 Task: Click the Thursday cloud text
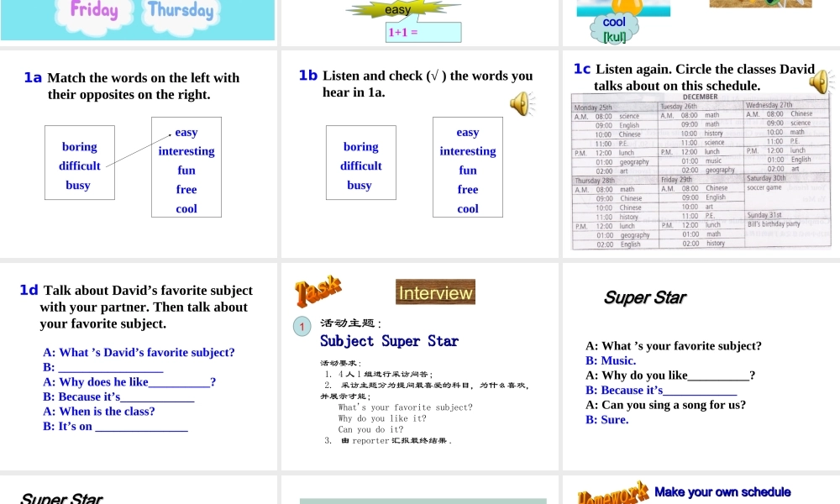tap(181, 9)
